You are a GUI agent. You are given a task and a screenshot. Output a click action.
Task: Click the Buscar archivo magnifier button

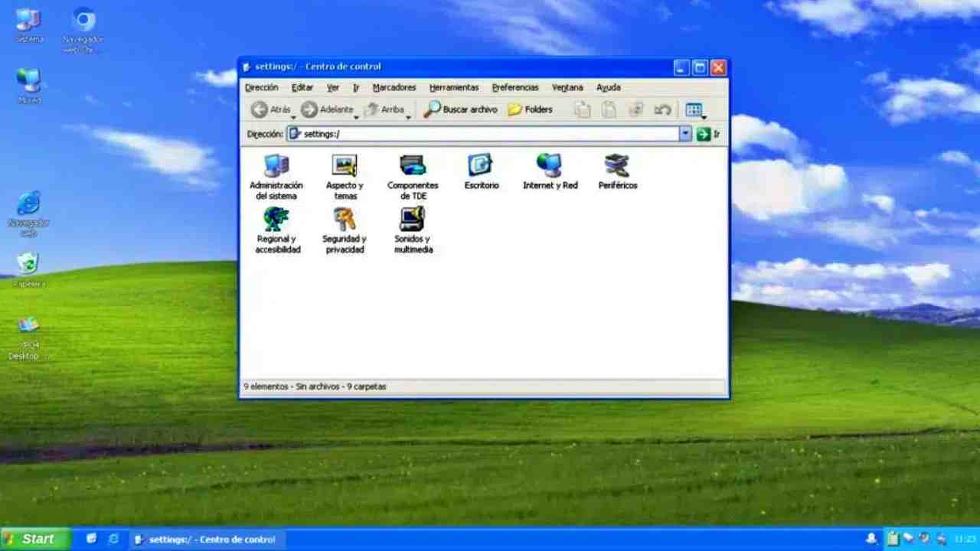(x=460, y=109)
